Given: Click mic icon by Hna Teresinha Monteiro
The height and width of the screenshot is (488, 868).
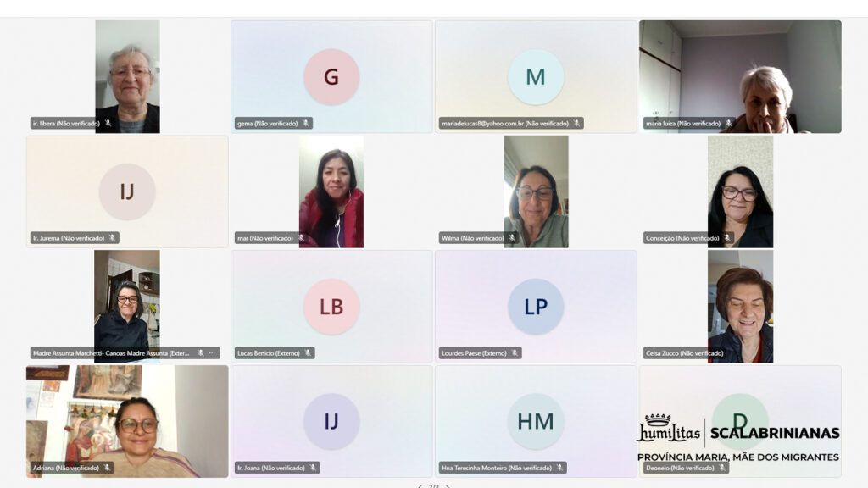Looking at the screenshot, I should click(559, 468).
